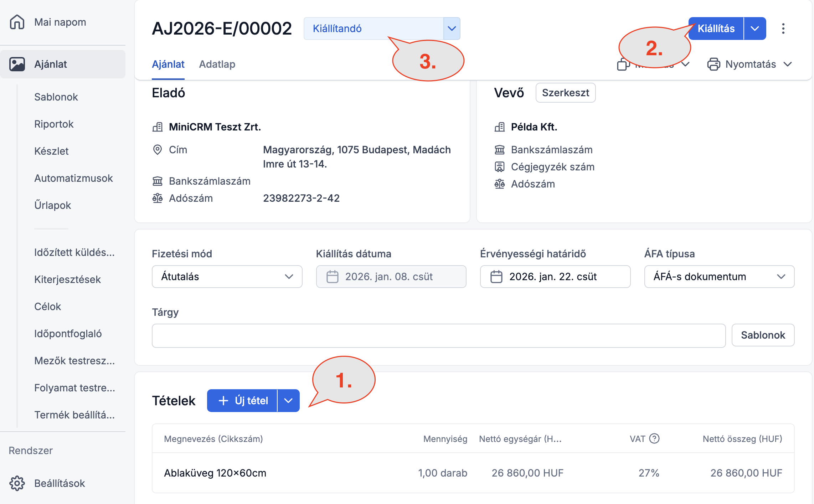Viewport: 814px width, 504px height.
Task: Open the Fizetési mód Átutalás dropdown
Action: [227, 277]
